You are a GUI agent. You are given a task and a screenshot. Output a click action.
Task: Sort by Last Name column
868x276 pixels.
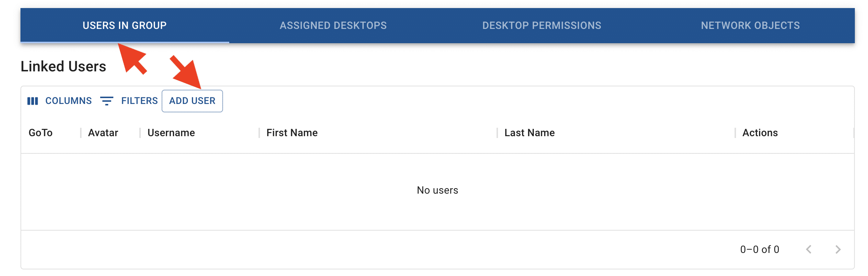tap(529, 133)
